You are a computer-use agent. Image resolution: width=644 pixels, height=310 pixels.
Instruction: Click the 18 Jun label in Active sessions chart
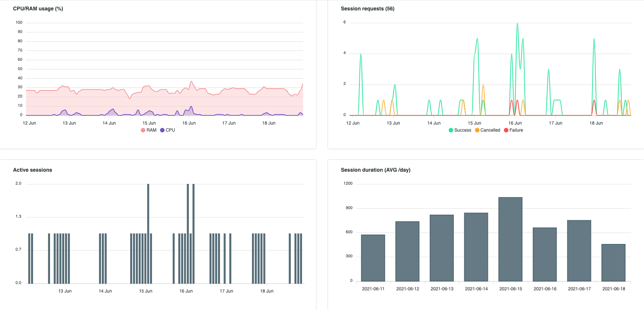pyautogui.click(x=267, y=291)
